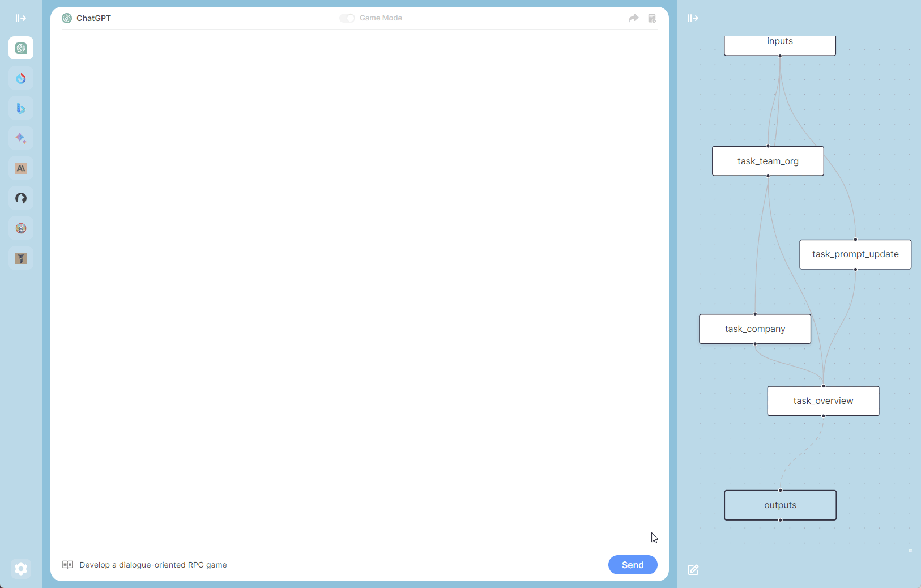Screen dimensions: 921x588
Task: Collapse the flow panel with arrow icon
Action: [693, 18]
